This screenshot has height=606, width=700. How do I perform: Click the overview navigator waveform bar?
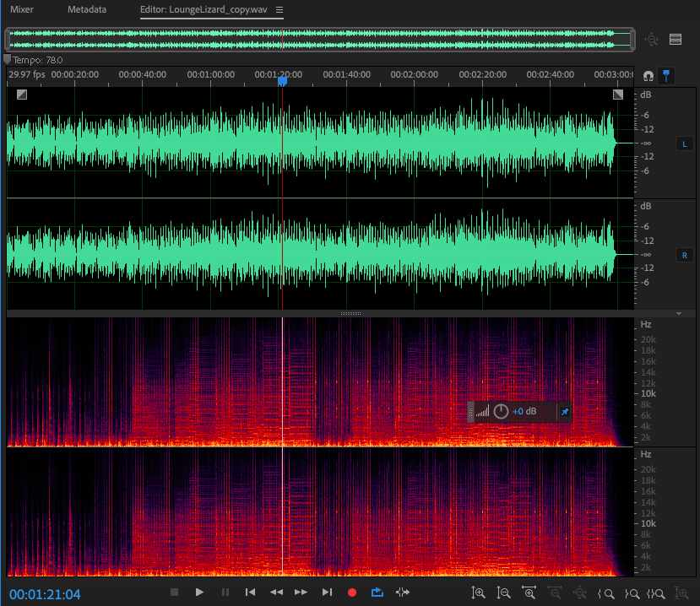(320, 40)
